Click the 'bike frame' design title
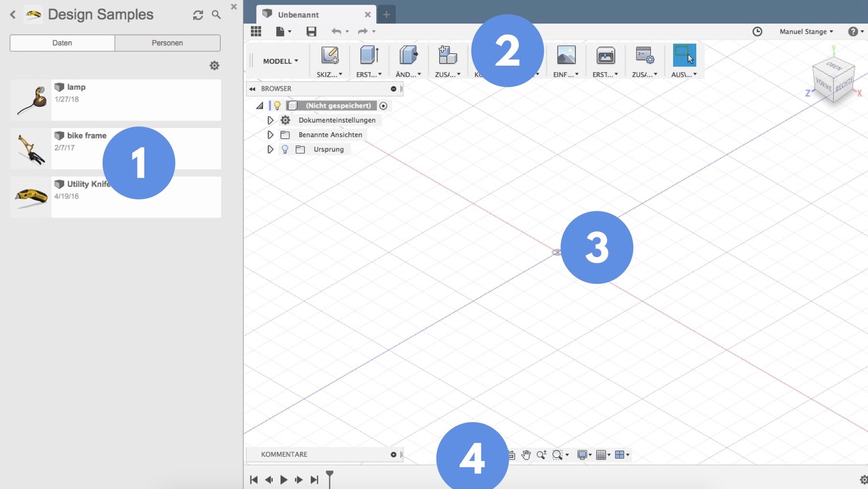868x489 pixels. 87,135
